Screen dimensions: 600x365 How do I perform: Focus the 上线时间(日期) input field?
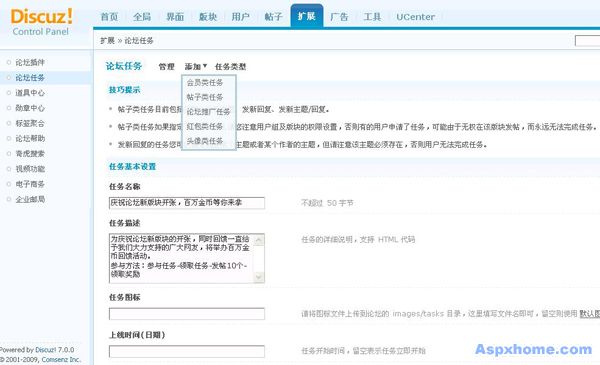click(x=187, y=351)
